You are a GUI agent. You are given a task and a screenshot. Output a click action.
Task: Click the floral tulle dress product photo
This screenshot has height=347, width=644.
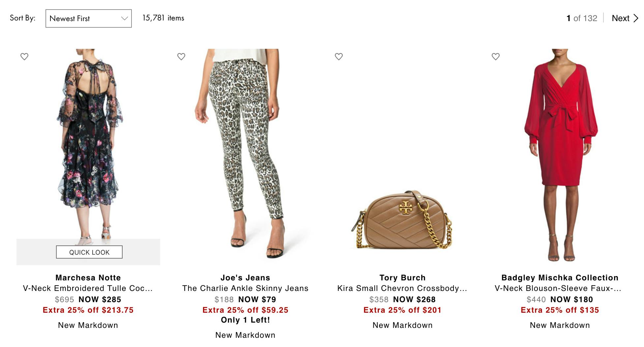point(88,142)
